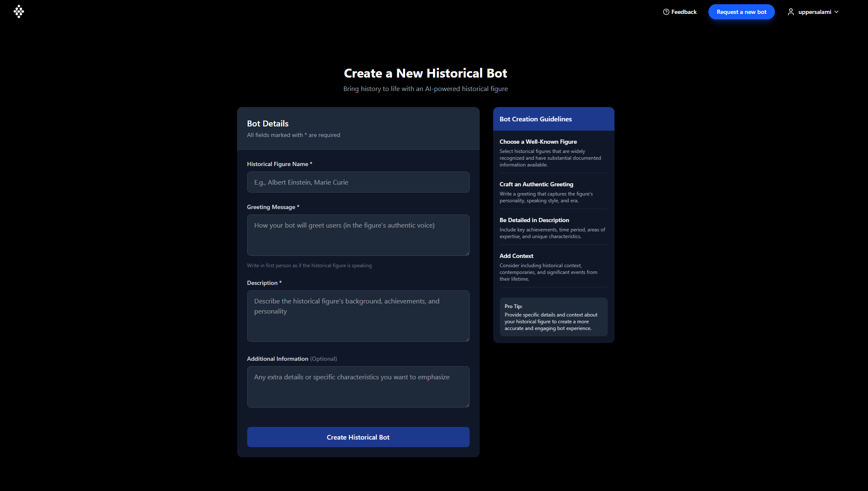Click the resize handle of the Description textarea
This screenshot has width=868, height=491.
[467, 339]
